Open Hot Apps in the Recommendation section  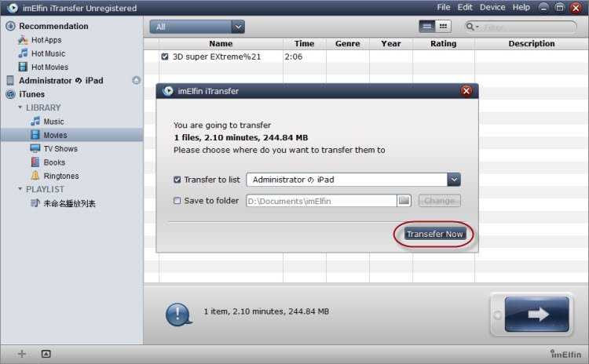(x=46, y=40)
